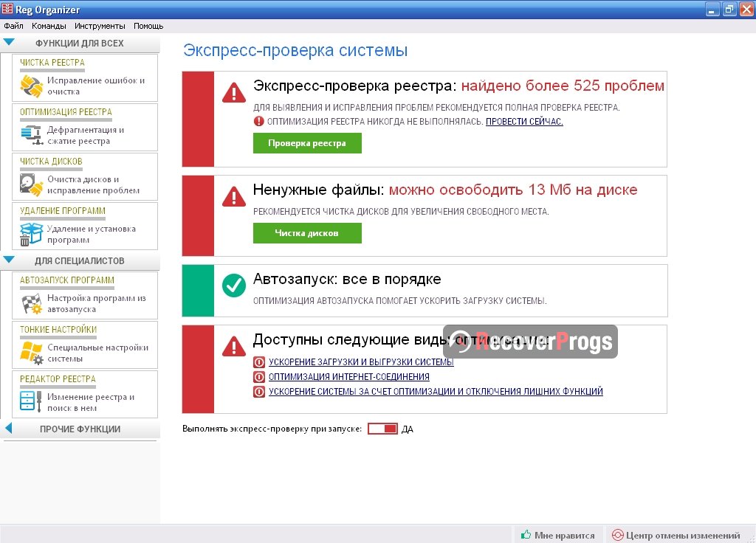Click the warning triangle beside registry express check
The height and width of the screenshot is (543, 756).
pos(234,92)
